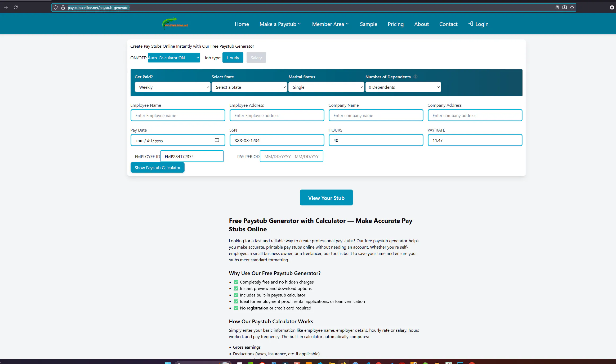Open the About nav item
This screenshot has width=616, height=364.
coord(421,24)
